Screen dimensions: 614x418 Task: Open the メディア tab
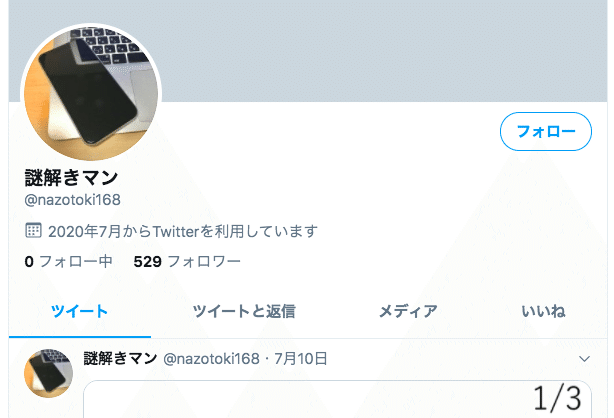click(x=408, y=312)
